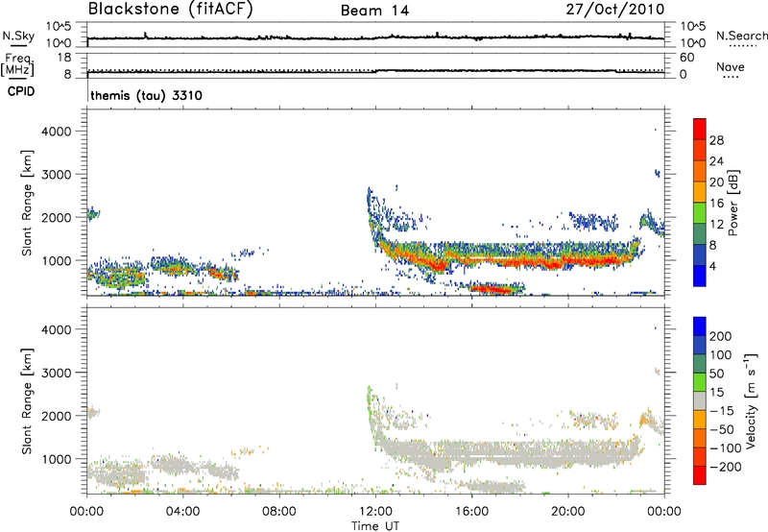Click the '4000' tick on the power panel
768x532 pixels.
click(x=57, y=132)
